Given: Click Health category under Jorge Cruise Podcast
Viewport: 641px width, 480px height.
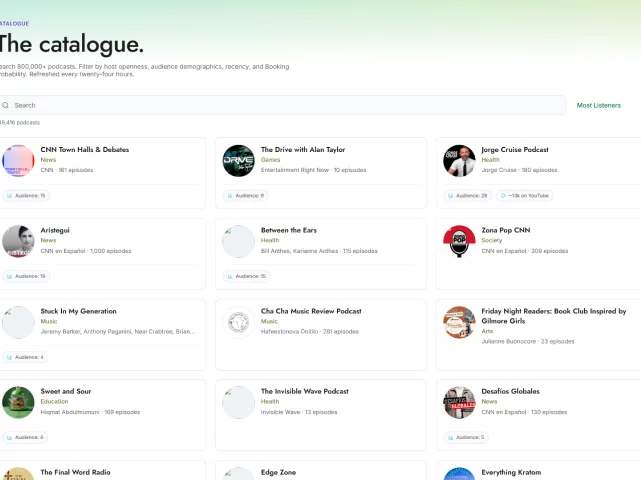Looking at the screenshot, I should click(x=490, y=160).
